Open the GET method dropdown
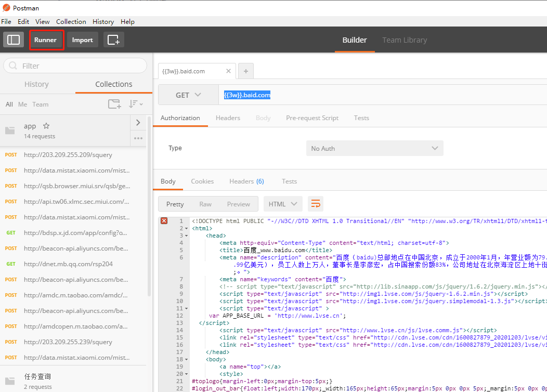 [x=188, y=95]
